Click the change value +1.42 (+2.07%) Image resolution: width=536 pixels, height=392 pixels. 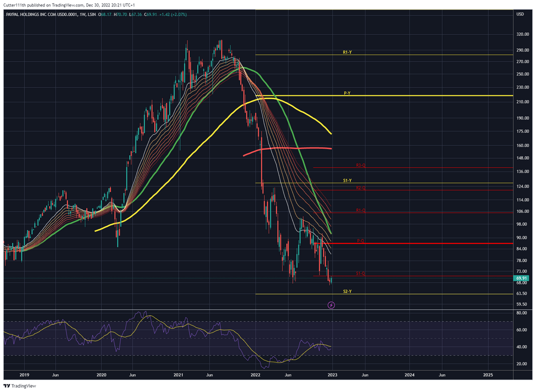(x=173, y=14)
